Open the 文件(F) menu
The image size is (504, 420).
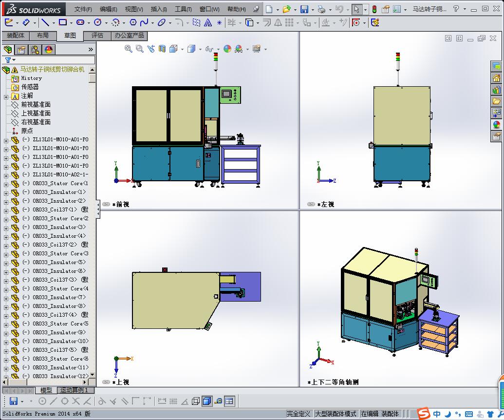pyautogui.click(x=83, y=9)
